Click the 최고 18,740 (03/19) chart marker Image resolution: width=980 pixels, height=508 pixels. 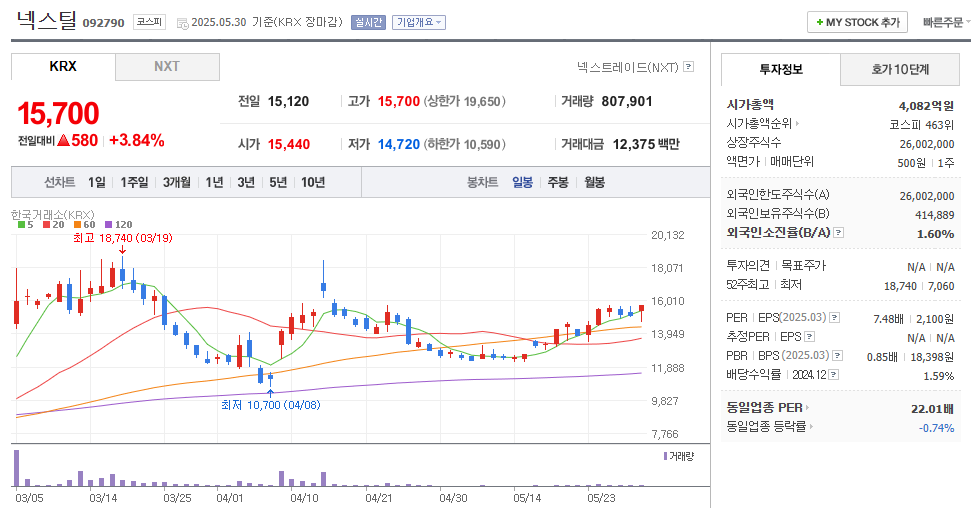pyautogui.click(x=122, y=237)
